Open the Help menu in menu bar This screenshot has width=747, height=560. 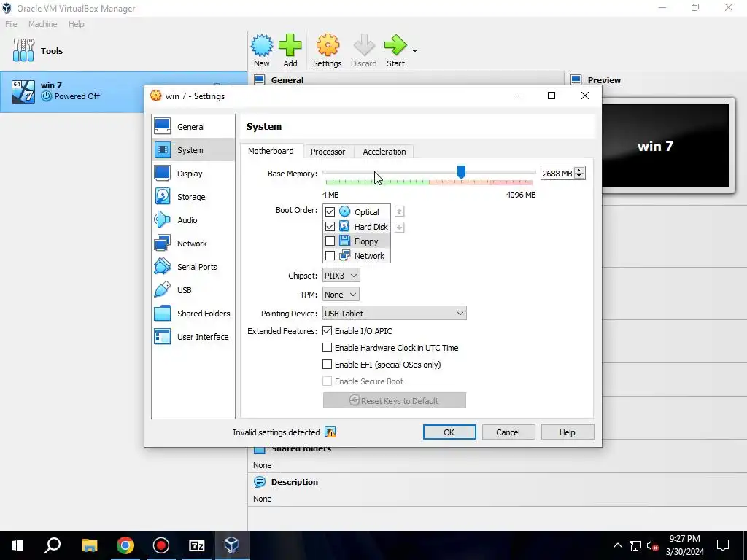[x=76, y=24]
